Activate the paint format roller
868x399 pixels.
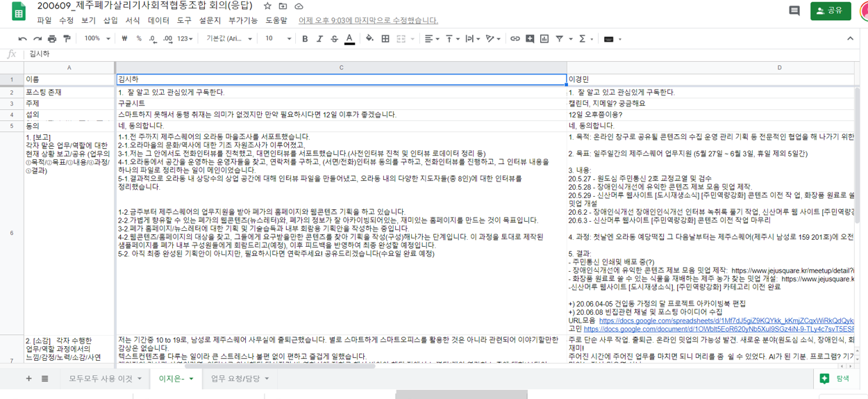67,39
